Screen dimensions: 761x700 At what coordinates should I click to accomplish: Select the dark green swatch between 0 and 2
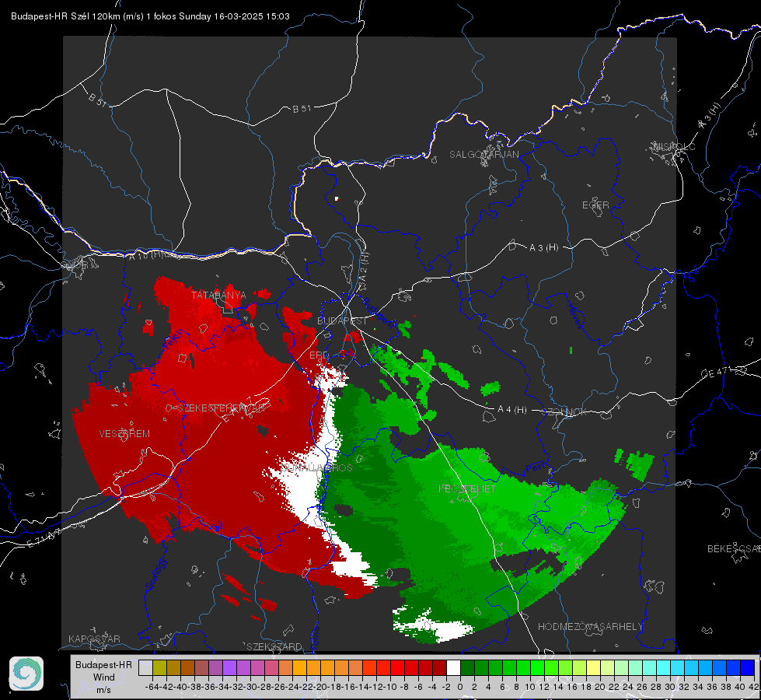(467, 667)
